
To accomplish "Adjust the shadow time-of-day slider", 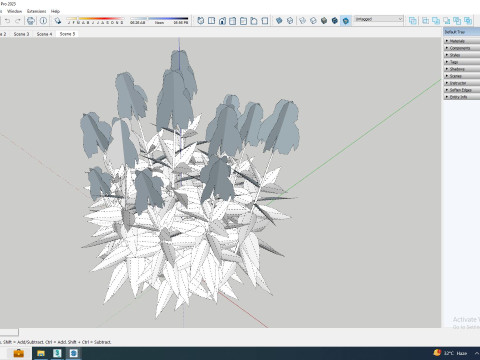I will tap(159, 21).
